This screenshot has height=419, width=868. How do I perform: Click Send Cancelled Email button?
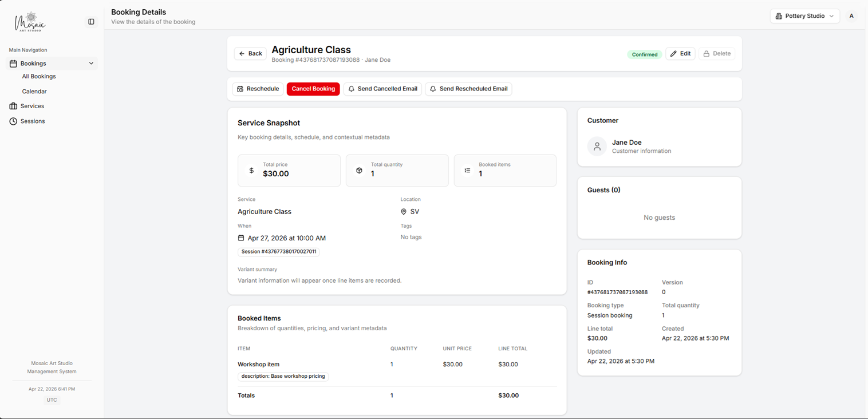[x=382, y=89]
